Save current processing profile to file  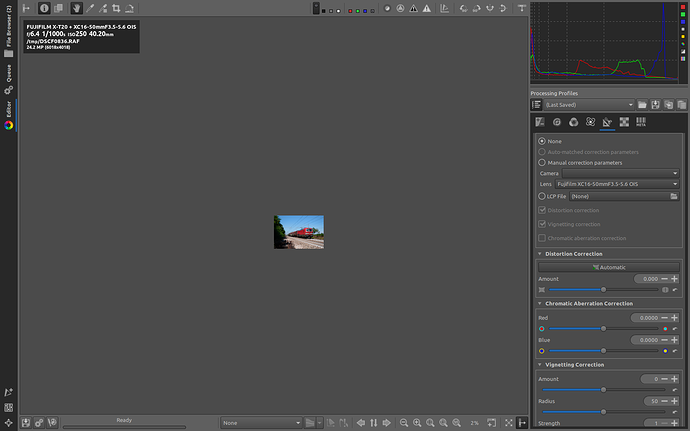coord(655,105)
